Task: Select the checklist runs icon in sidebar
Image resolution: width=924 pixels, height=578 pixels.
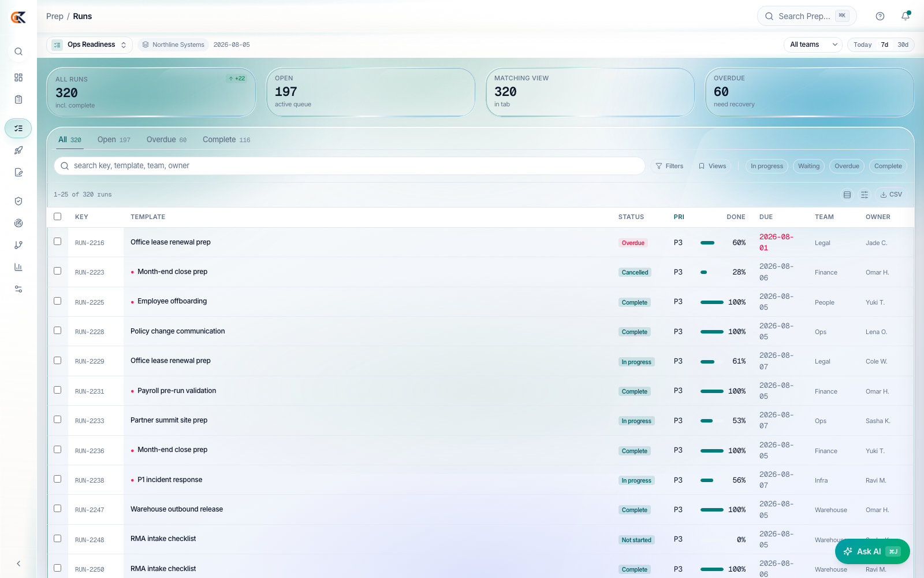Action: (x=18, y=128)
